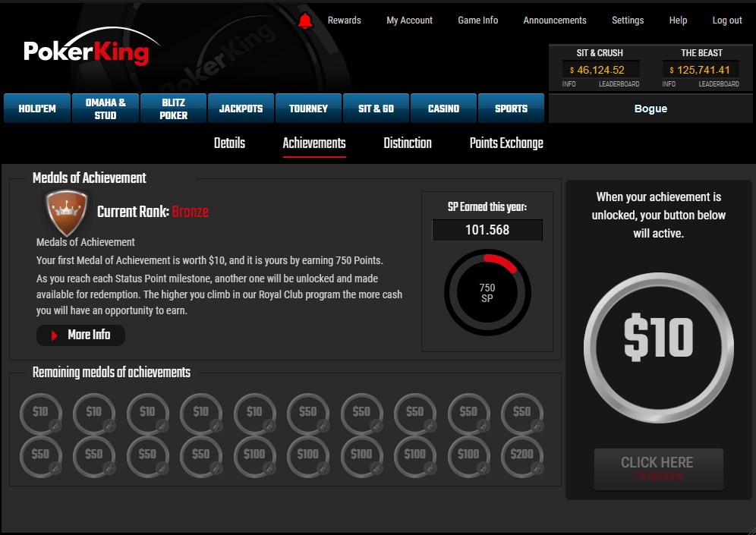756x535 pixels.
Task: Open notifications via the red bell icon
Action: click(x=306, y=20)
